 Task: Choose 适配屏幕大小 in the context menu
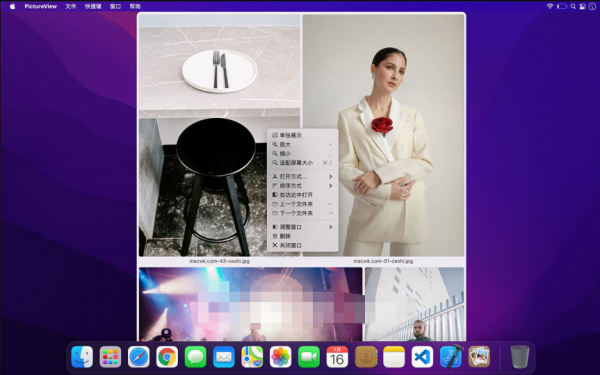tap(302, 163)
